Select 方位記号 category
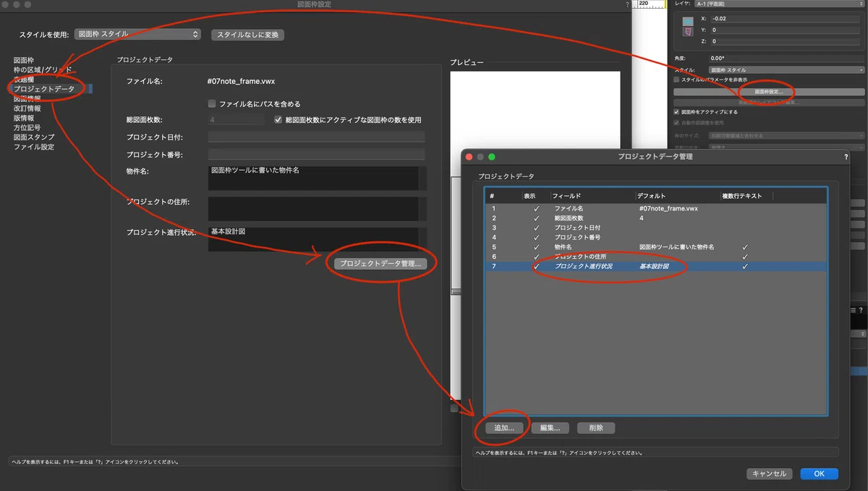Image resolution: width=868 pixels, height=491 pixels. pyautogui.click(x=27, y=127)
